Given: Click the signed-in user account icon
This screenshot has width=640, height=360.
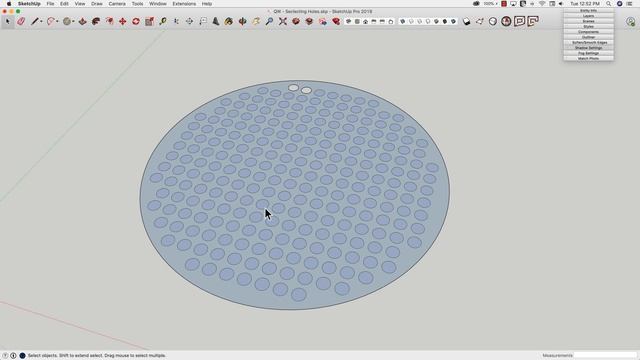Looking at the screenshot, I should [631, 22].
